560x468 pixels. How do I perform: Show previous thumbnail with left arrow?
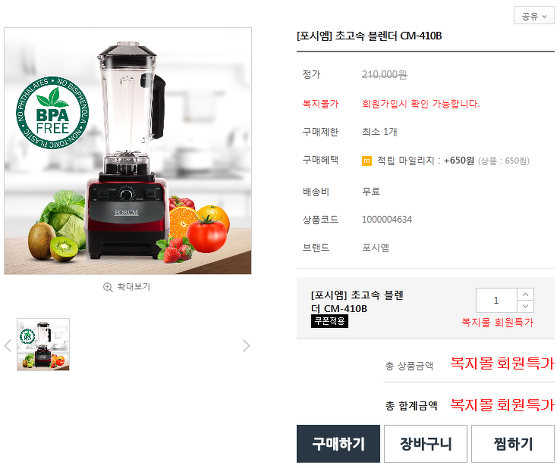tap(8, 345)
